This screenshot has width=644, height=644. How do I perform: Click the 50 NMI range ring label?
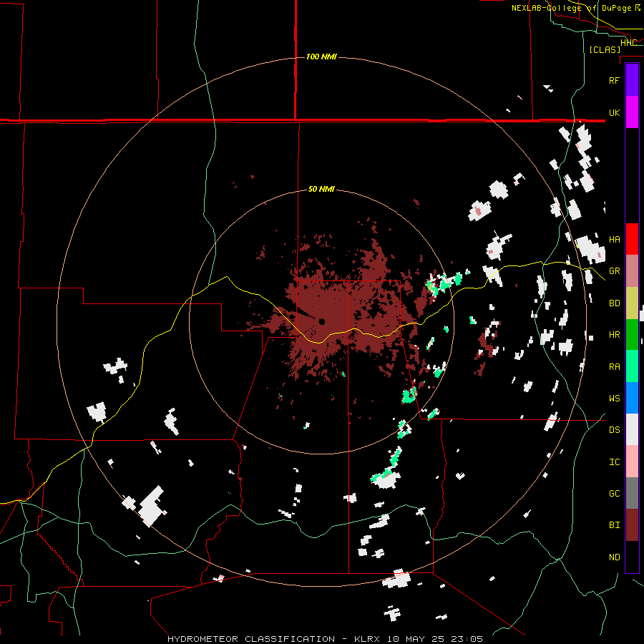(x=321, y=189)
